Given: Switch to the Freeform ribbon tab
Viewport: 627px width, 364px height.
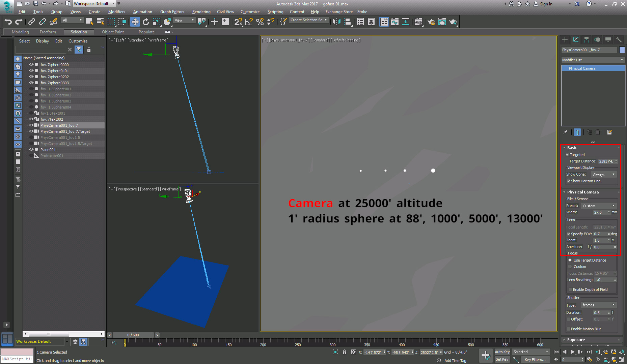Looking at the screenshot, I should [x=48, y=32].
